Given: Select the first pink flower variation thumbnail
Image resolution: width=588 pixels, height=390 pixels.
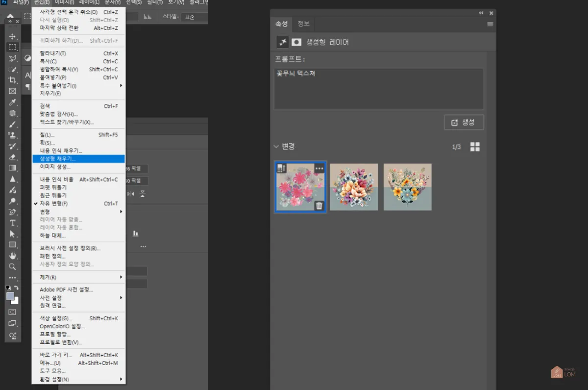Looking at the screenshot, I should tap(300, 187).
